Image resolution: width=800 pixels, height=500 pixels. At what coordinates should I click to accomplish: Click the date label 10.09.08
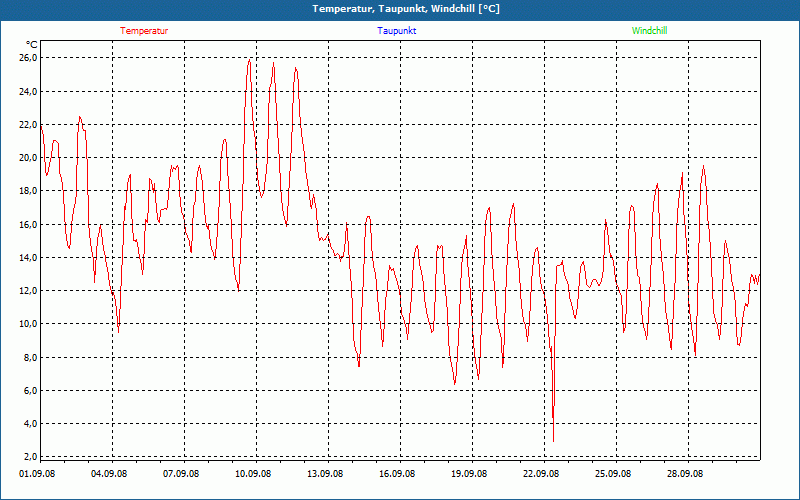point(253,474)
